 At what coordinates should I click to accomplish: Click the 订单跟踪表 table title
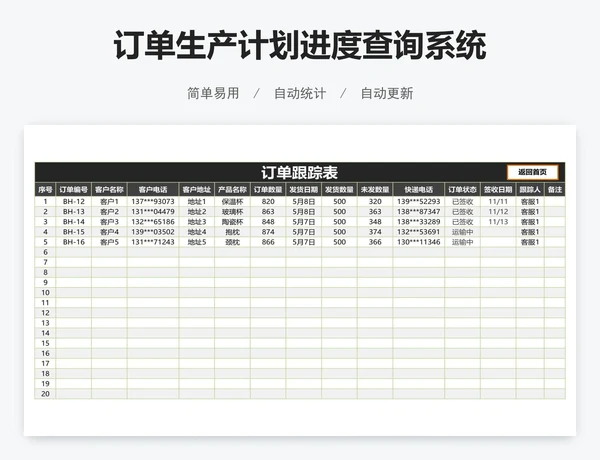pyautogui.click(x=299, y=173)
